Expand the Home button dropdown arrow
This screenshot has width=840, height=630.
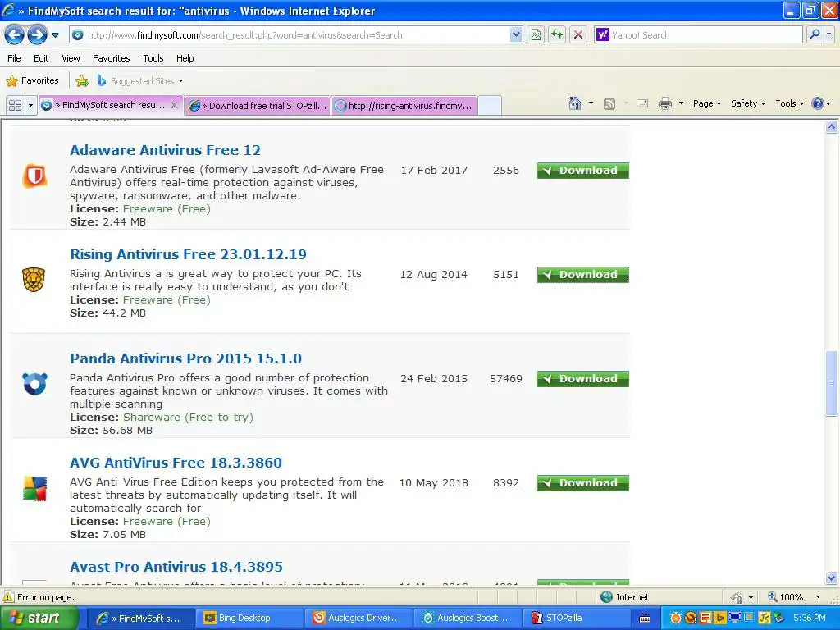(x=591, y=103)
